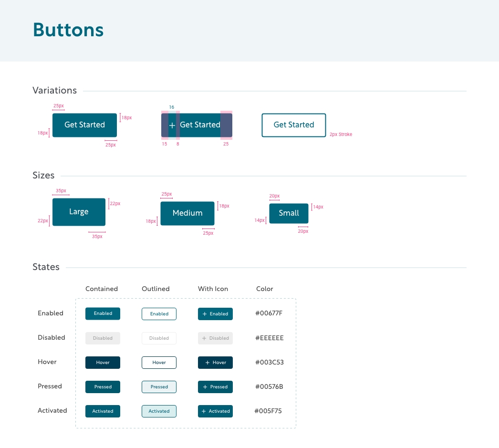Click the With Icon column header
Image resolution: width=499 pixels, height=448 pixels.
213,289
